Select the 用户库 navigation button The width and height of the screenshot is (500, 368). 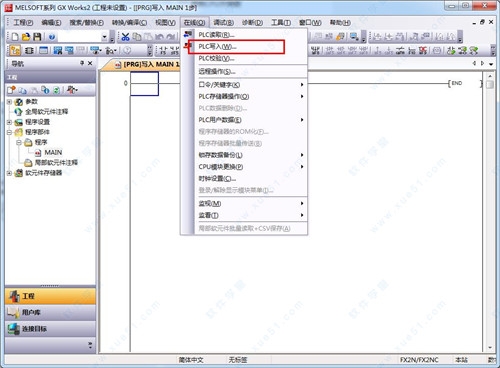[50, 312]
